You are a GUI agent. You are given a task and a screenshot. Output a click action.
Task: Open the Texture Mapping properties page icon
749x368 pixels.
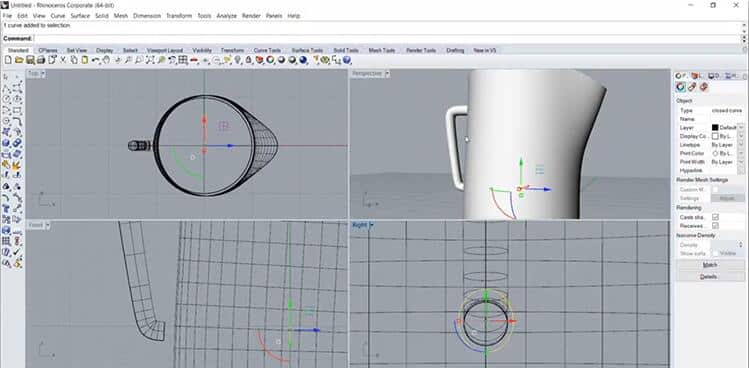[x=703, y=87]
